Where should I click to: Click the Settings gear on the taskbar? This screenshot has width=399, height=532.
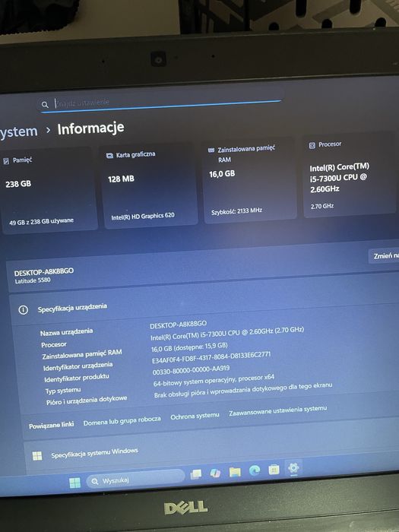click(x=293, y=468)
